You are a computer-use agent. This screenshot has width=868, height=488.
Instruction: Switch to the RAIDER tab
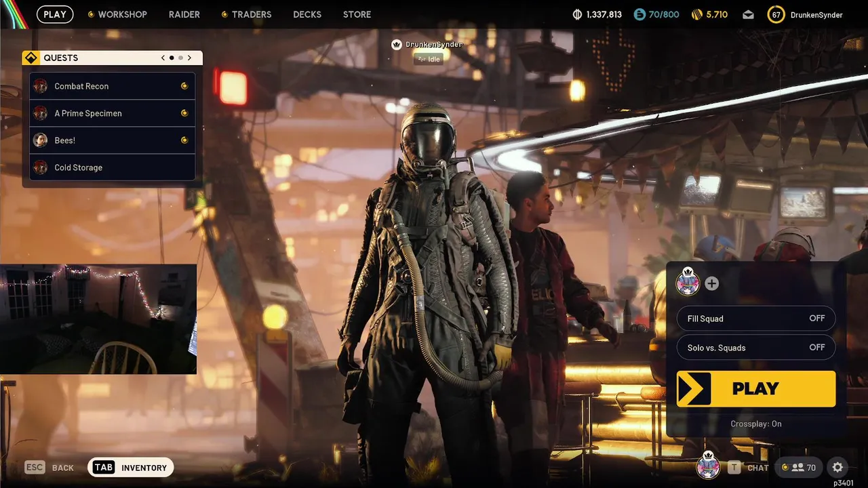coord(184,14)
